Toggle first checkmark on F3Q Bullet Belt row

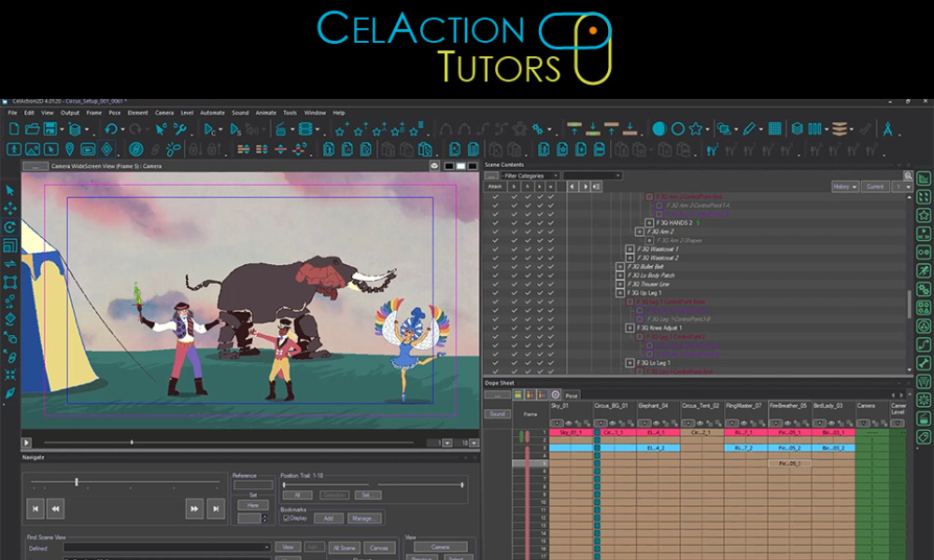coord(495,267)
